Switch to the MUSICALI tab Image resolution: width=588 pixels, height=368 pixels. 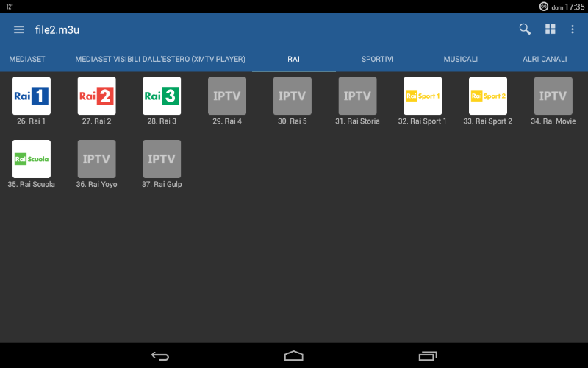[x=461, y=59]
